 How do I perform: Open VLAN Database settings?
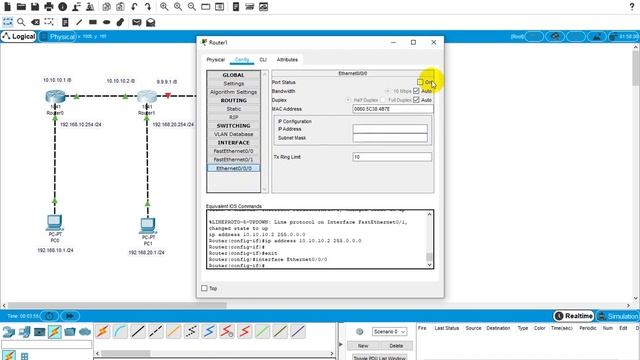(233, 134)
